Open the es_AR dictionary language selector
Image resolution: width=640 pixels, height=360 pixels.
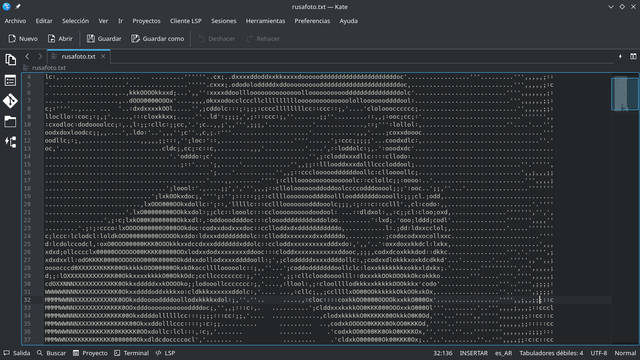coord(504,353)
